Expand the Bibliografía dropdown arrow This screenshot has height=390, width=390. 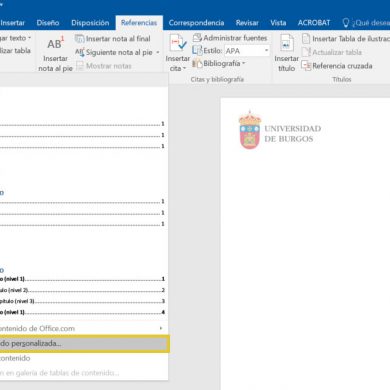[244, 63]
